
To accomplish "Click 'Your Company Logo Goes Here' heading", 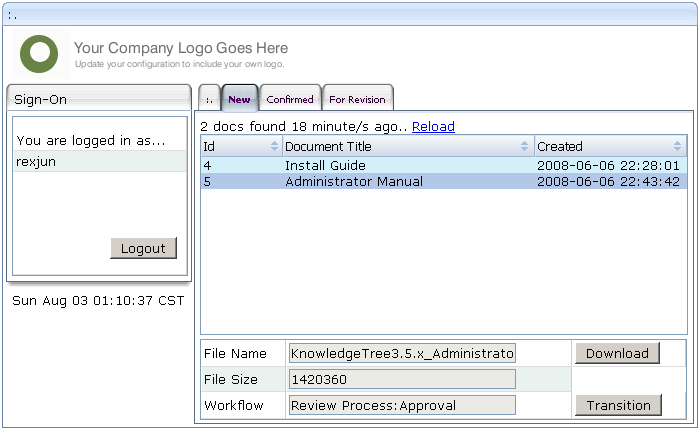I will pyautogui.click(x=181, y=48).
